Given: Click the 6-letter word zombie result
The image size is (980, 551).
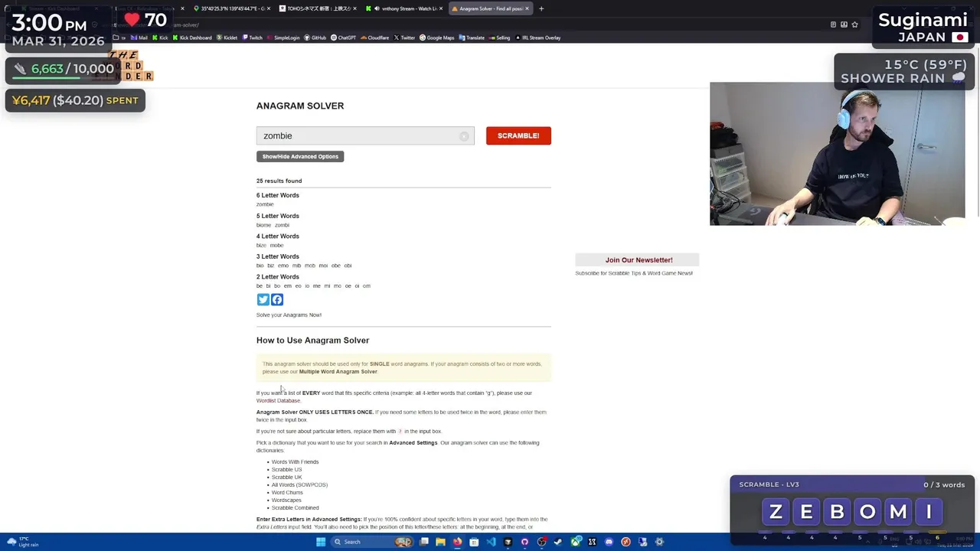Looking at the screenshot, I should pos(265,204).
